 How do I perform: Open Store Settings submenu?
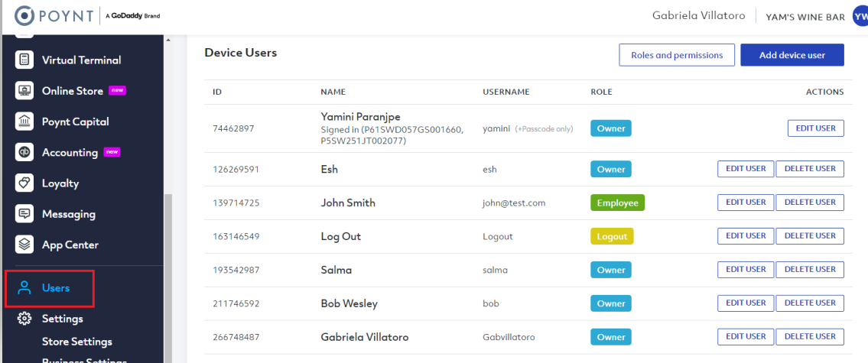tap(77, 342)
